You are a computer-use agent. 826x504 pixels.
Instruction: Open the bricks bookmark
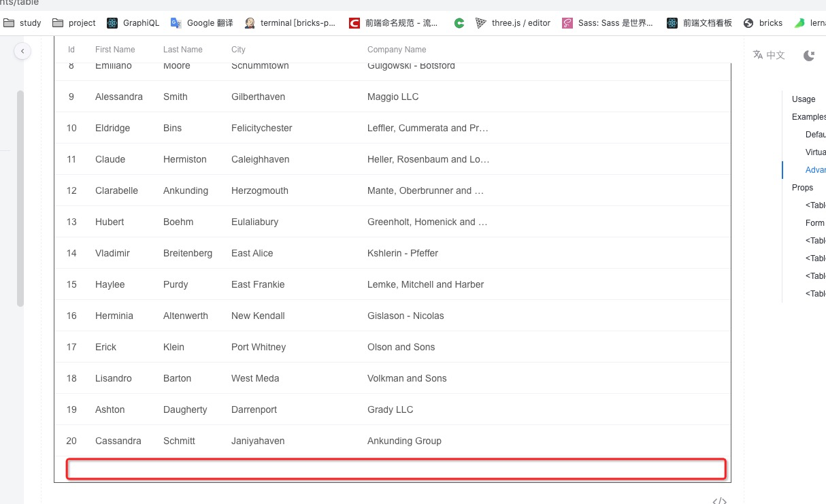(x=763, y=22)
